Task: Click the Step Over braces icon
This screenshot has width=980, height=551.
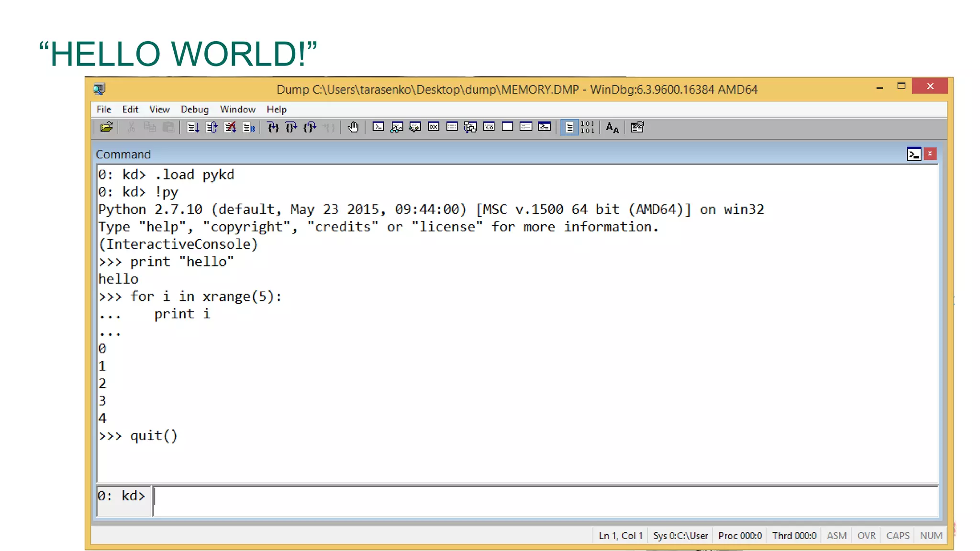Action: point(291,127)
